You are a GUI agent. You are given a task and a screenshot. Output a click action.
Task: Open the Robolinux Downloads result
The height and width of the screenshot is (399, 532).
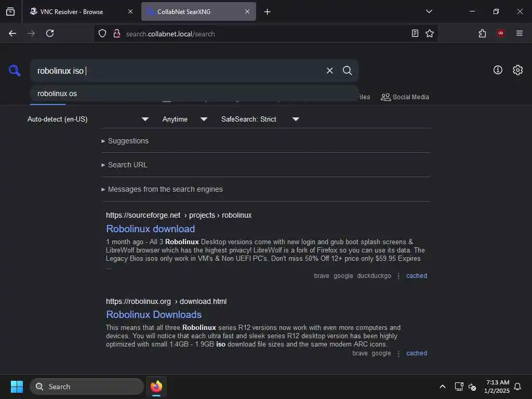coord(154,314)
